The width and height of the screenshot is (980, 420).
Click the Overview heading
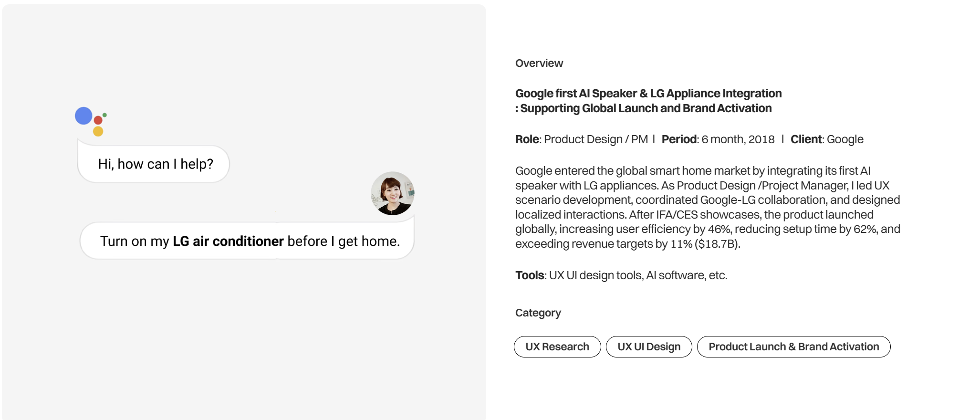click(539, 63)
